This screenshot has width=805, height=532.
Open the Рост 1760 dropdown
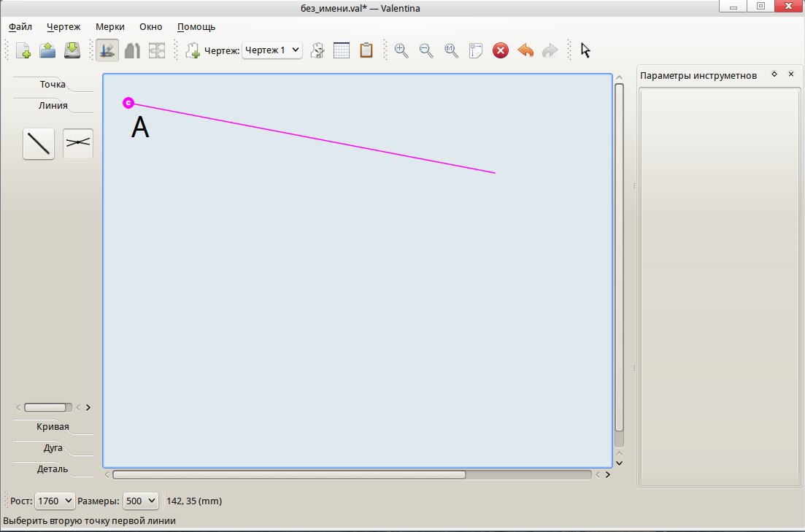55,501
